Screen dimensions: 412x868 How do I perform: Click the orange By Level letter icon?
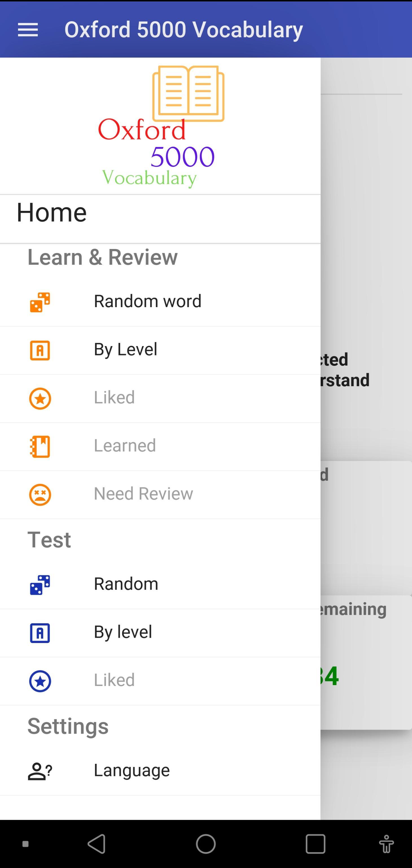point(40,350)
